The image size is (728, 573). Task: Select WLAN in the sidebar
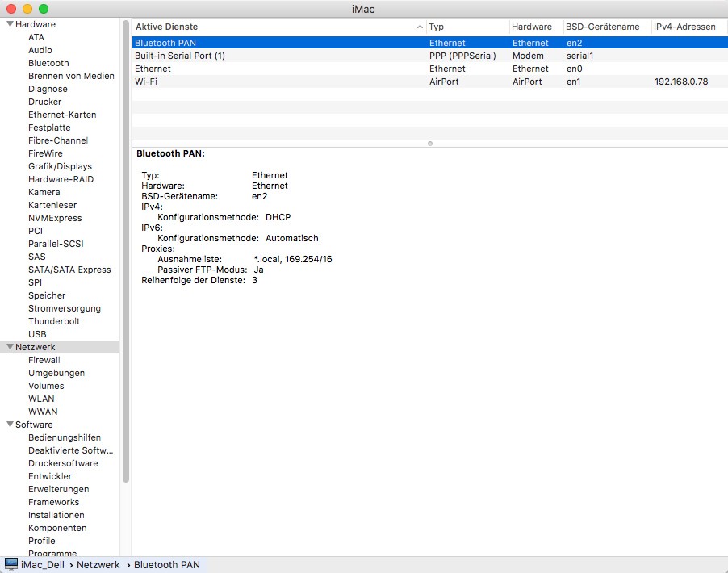click(x=41, y=399)
